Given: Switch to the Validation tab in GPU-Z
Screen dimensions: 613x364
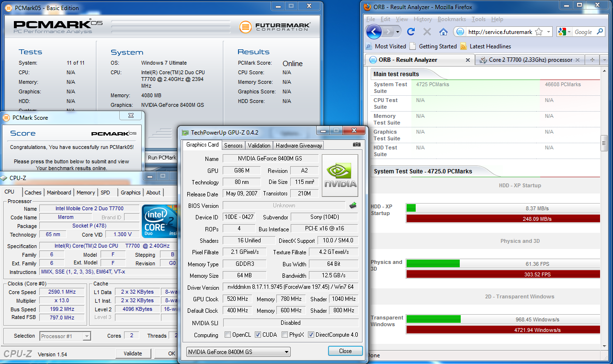Looking at the screenshot, I should (259, 145).
